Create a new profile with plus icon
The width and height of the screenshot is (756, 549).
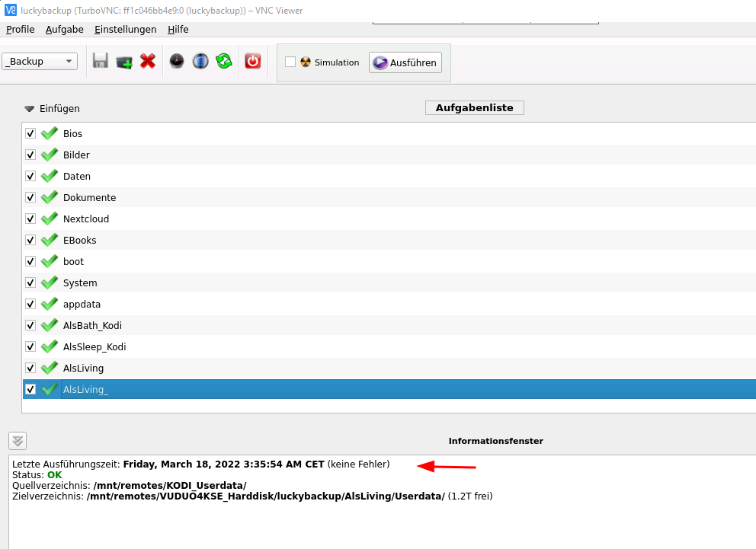tap(124, 62)
